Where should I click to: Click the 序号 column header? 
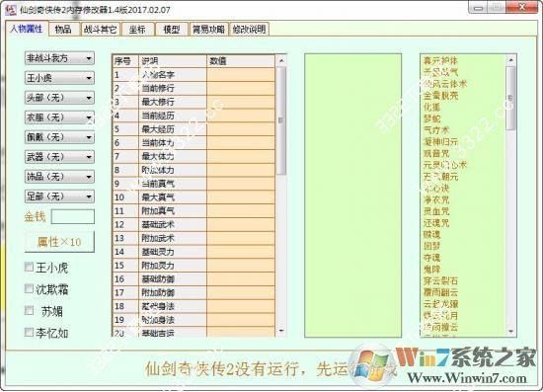tap(125, 61)
